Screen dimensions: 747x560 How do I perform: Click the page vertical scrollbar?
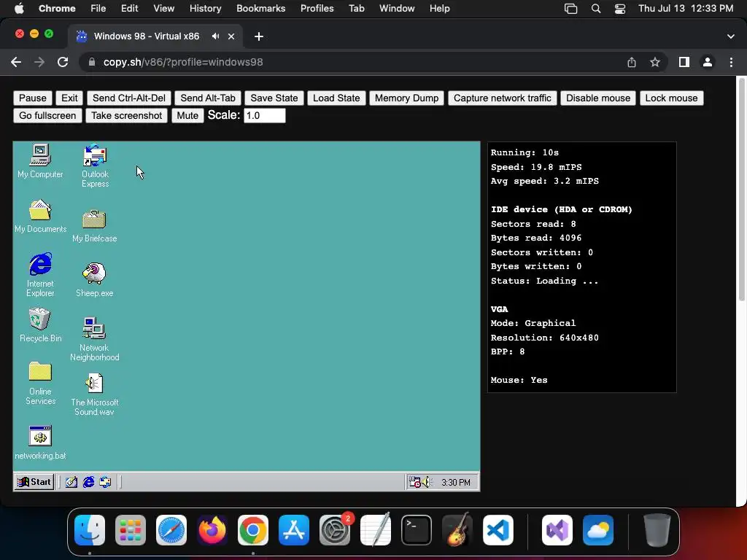click(x=741, y=190)
